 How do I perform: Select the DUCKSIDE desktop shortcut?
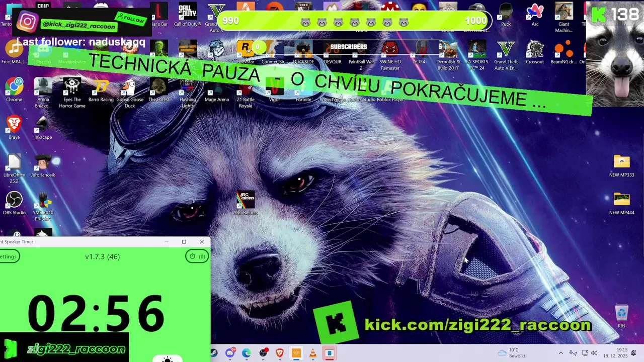click(303, 52)
